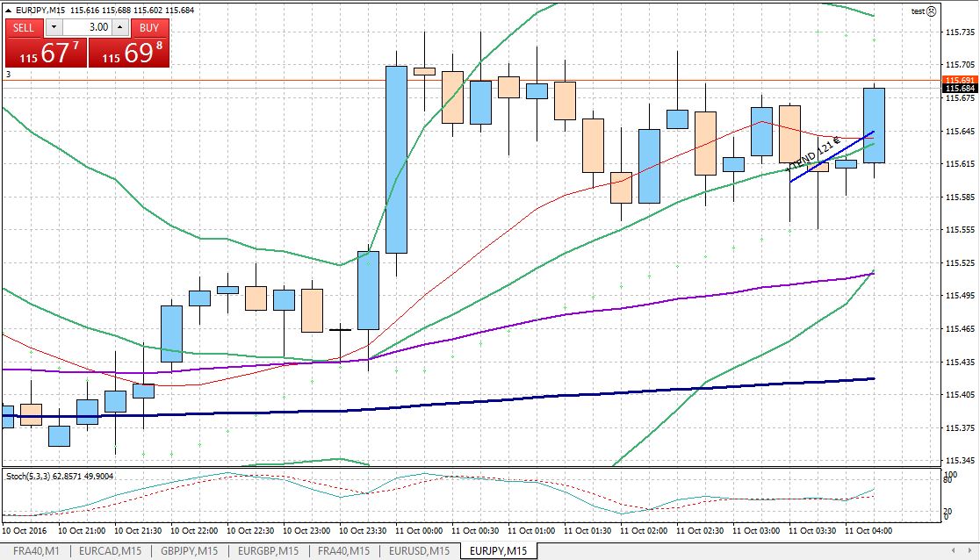The height and width of the screenshot is (560, 980).
Task: Switch to the FRA40,M1 chart tab
Action: 36,551
